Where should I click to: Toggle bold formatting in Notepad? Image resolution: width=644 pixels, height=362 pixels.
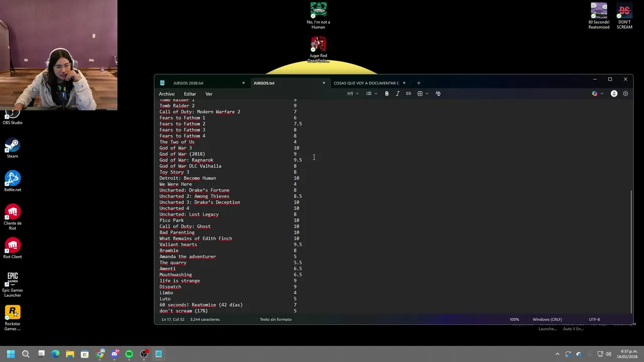click(386, 94)
